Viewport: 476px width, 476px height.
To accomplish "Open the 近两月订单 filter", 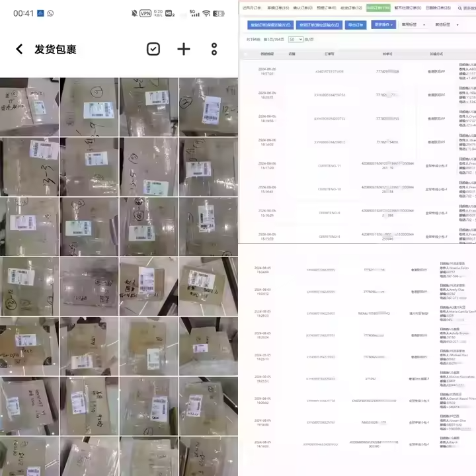I will tap(252, 8).
